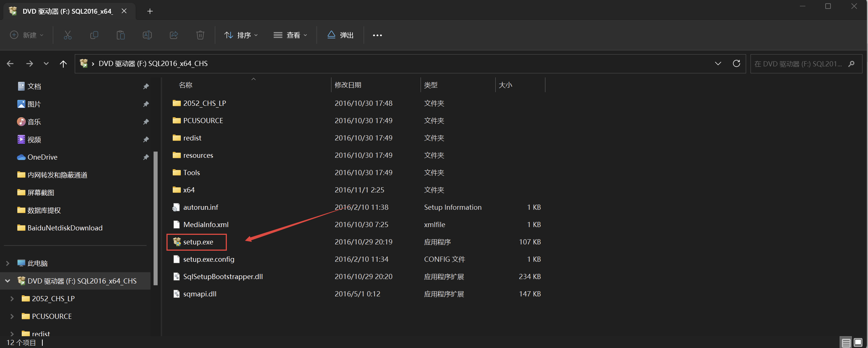Viewport: 868px width, 348px height.
Task: Go forward with the right arrow
Action: [29, 63]
